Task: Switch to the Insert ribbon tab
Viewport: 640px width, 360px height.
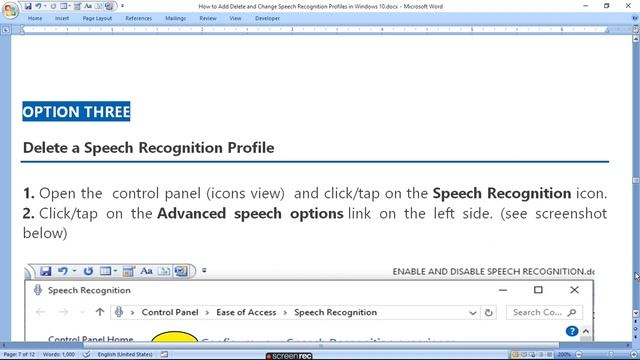Action: [x=62, y=18]
